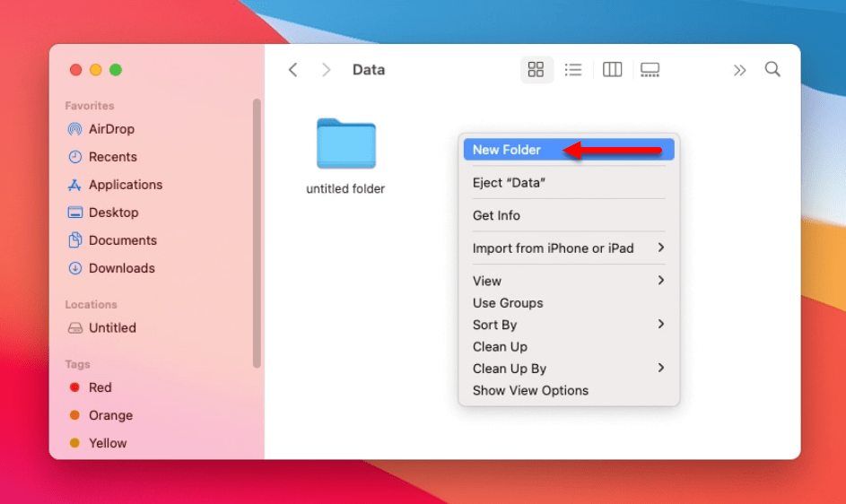Click the Data window title
This screenshot has width=846, height=504.
(369, 70)
